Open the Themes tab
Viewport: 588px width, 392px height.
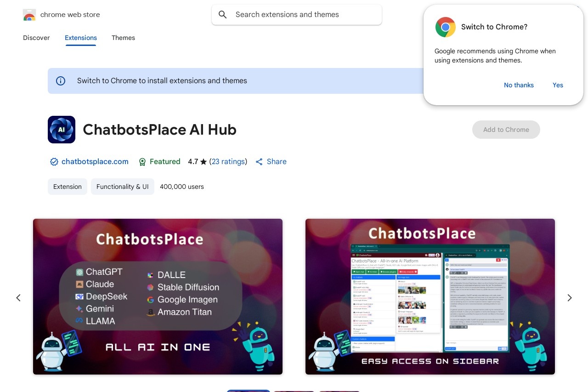(x=123, y=38)
